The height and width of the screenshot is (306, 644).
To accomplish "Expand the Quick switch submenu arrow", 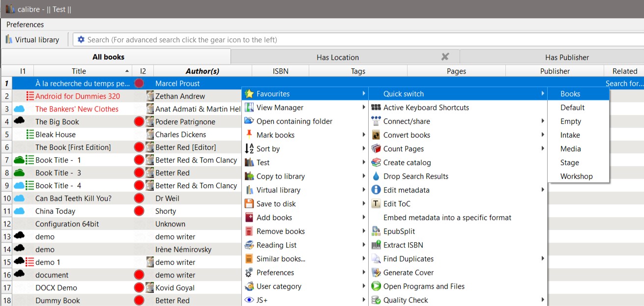I will point(543,94).
